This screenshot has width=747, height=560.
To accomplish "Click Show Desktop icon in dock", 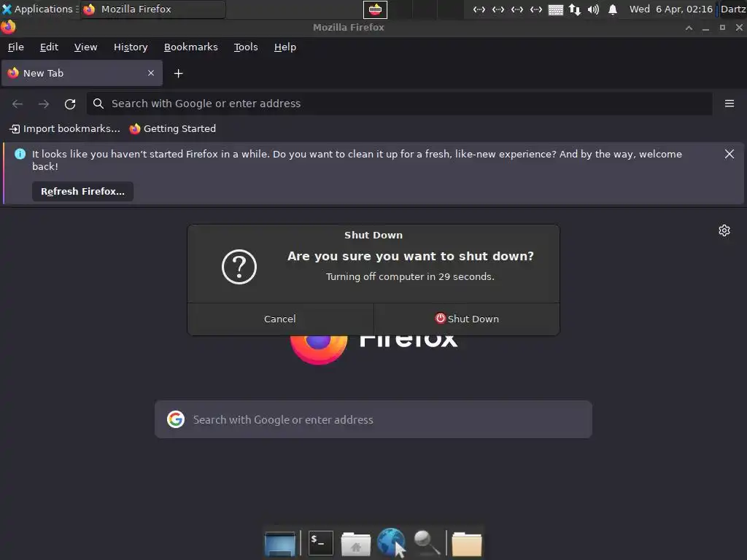I will click(x=280, y=543).
